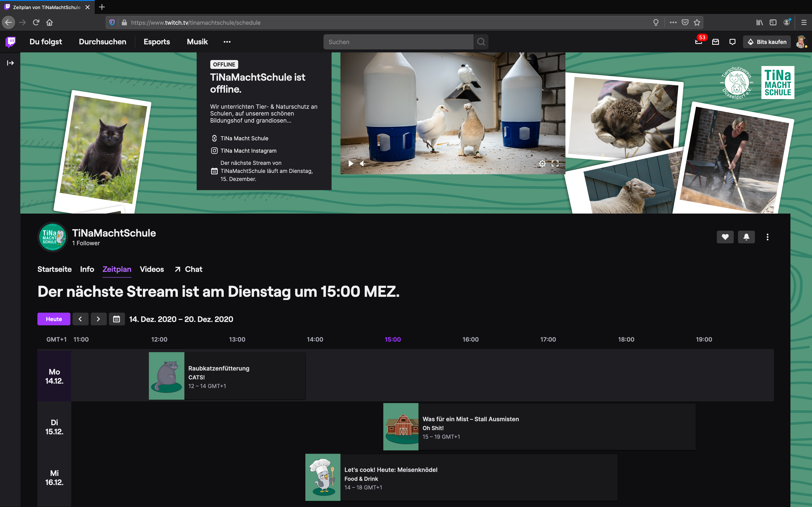The width and height of the screenshot is (812, 507).
Task: Expand the collapsed left sidebar
Action: point(10,63)
